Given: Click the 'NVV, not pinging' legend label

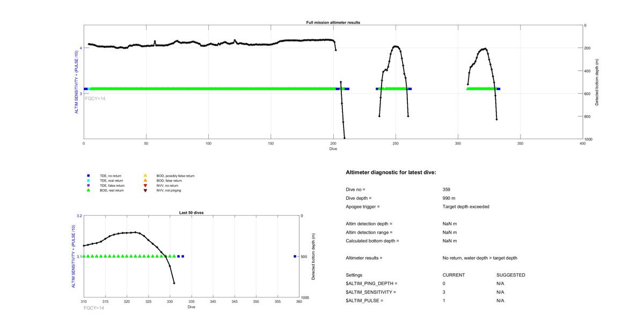Looking at the screenshot, I should [x=169, y=190].
